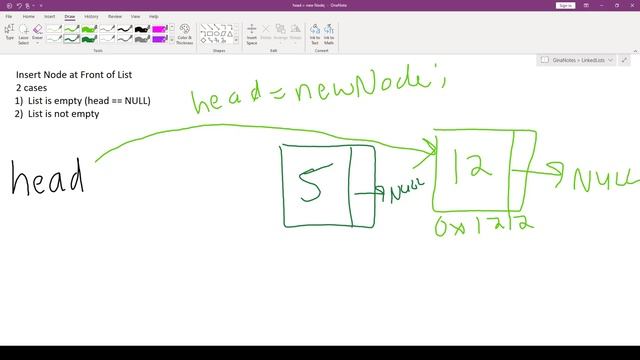Select the triangle shape
This screenshot has height=360, width=640.
tap(230, 34)
